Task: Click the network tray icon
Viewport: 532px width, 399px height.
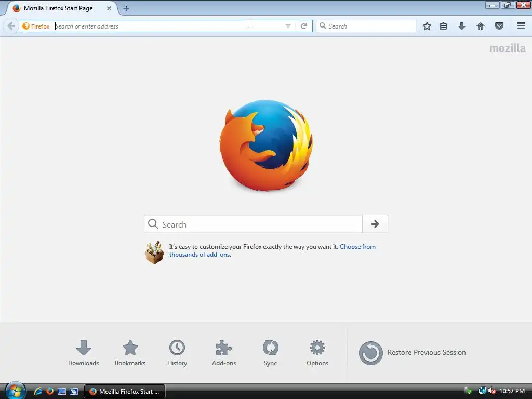Action: click(x=482, y=391)
